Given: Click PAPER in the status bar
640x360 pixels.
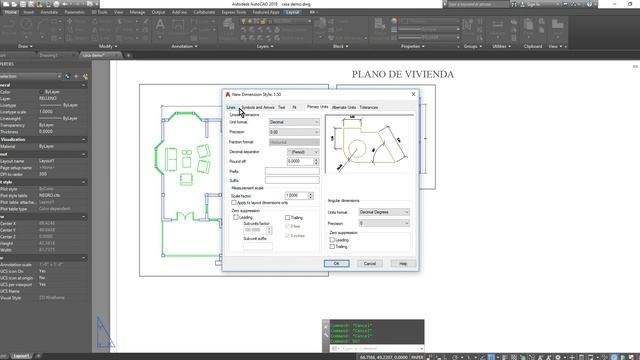Looking at the screenshot, I should [417, 357].
